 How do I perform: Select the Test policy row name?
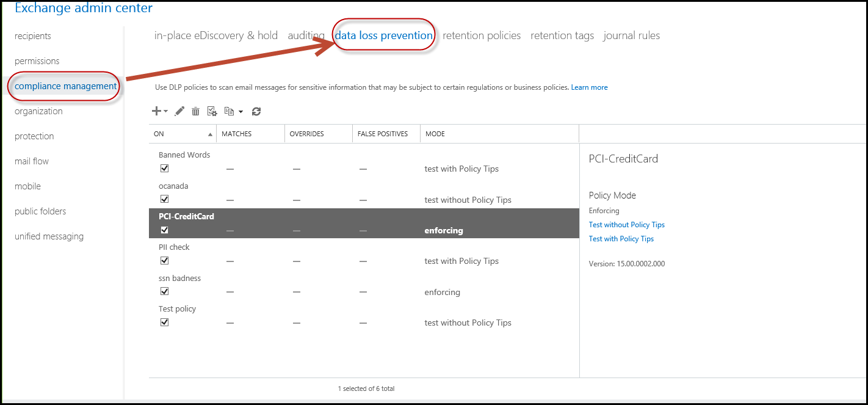177,309
